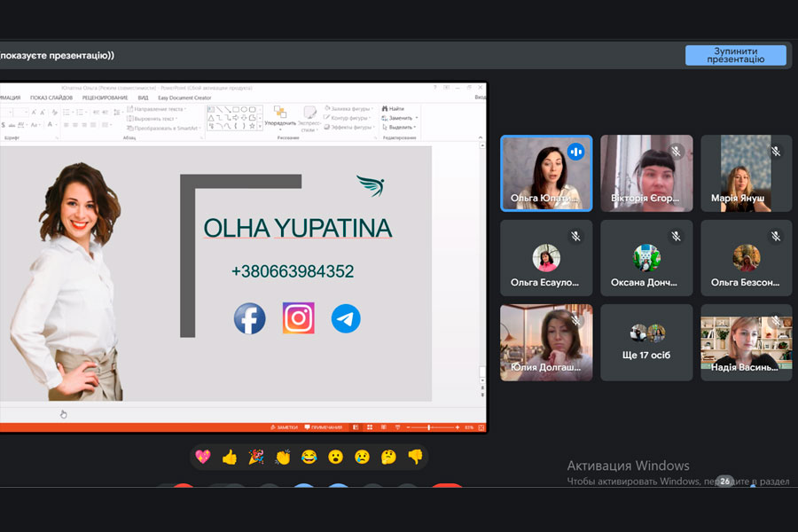The height and width of the screenshot is (532, 798).
Task: Send the clapping hands reaction
Action: [x=283, y=458]
